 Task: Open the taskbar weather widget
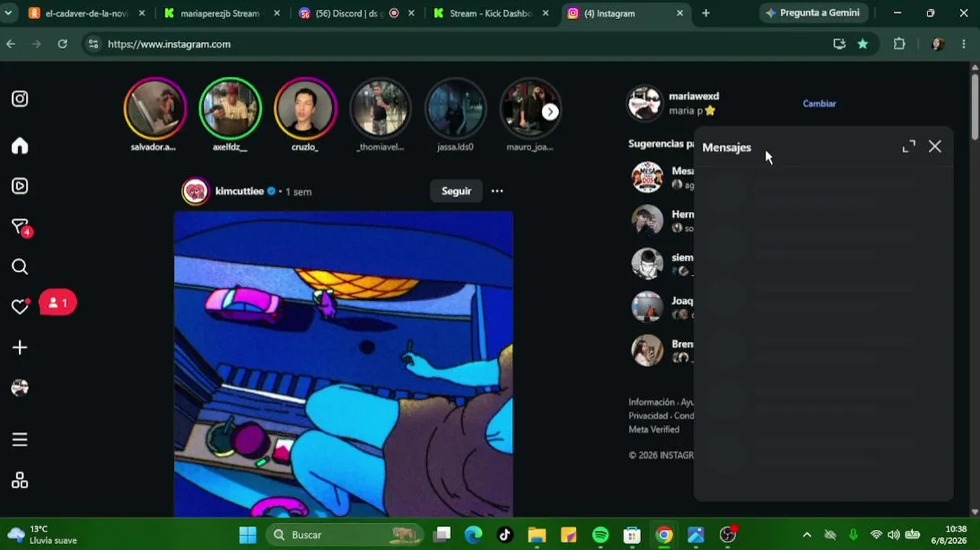pyautogui.click(x=43, y=535)
